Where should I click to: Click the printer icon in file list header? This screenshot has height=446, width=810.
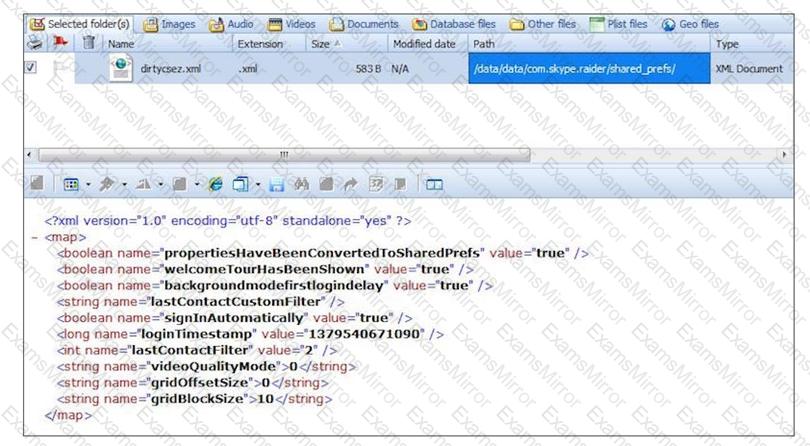coord(35,44)
